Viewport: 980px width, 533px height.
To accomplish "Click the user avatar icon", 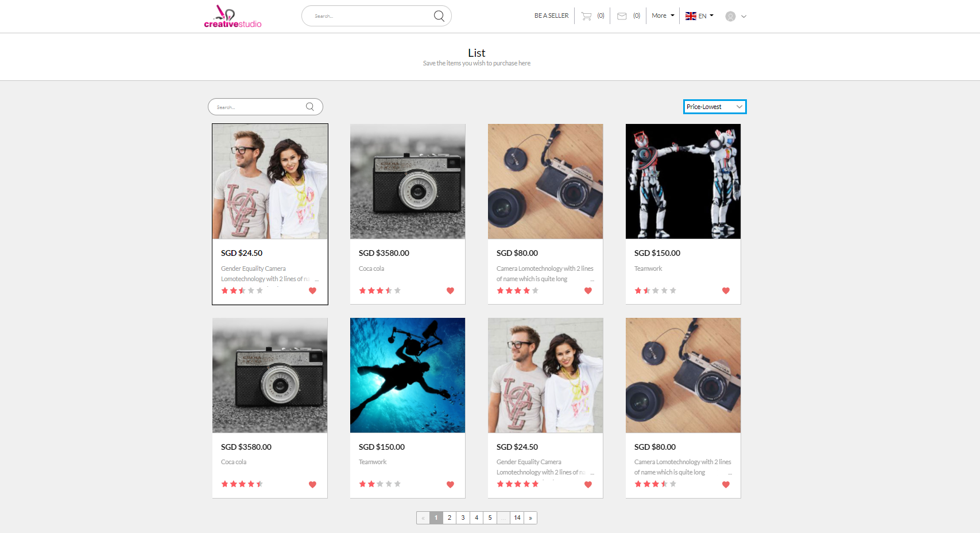I will [730, 17].
